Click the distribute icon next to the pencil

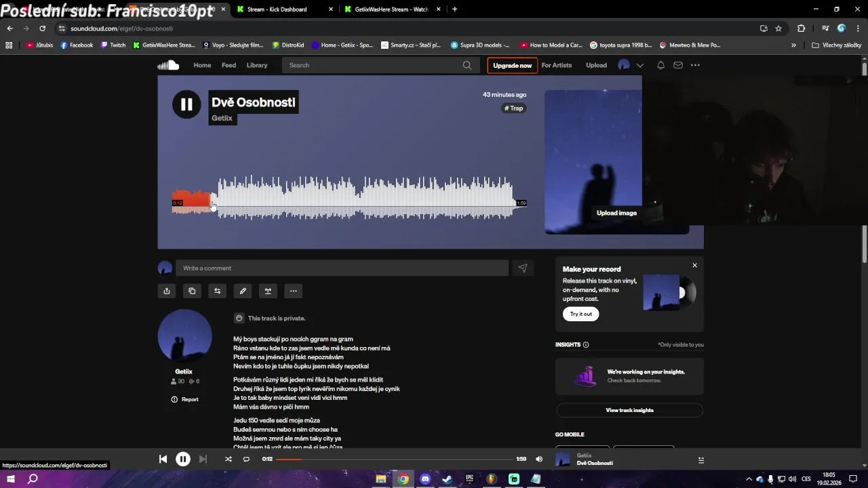(x=268, y=291)
